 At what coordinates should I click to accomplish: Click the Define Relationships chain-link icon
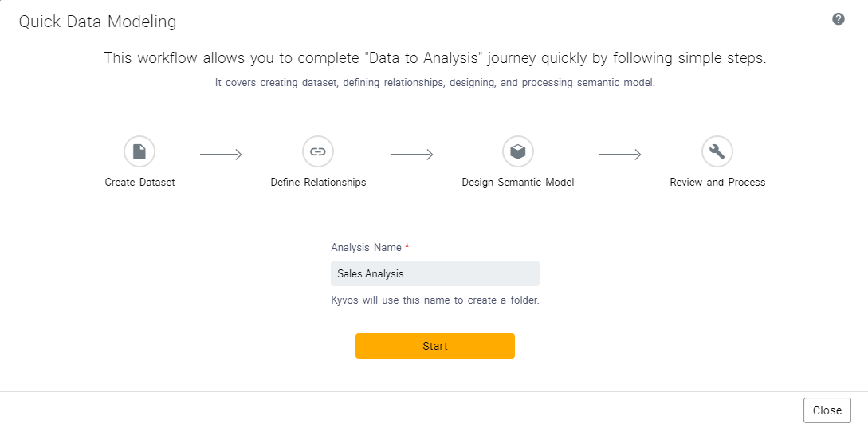tap(318, 151)
